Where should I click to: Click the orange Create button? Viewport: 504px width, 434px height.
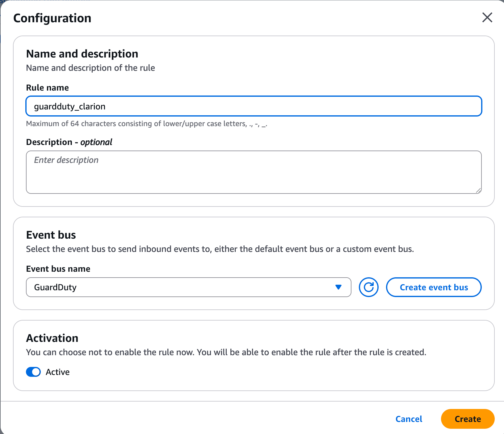point(468,419)
